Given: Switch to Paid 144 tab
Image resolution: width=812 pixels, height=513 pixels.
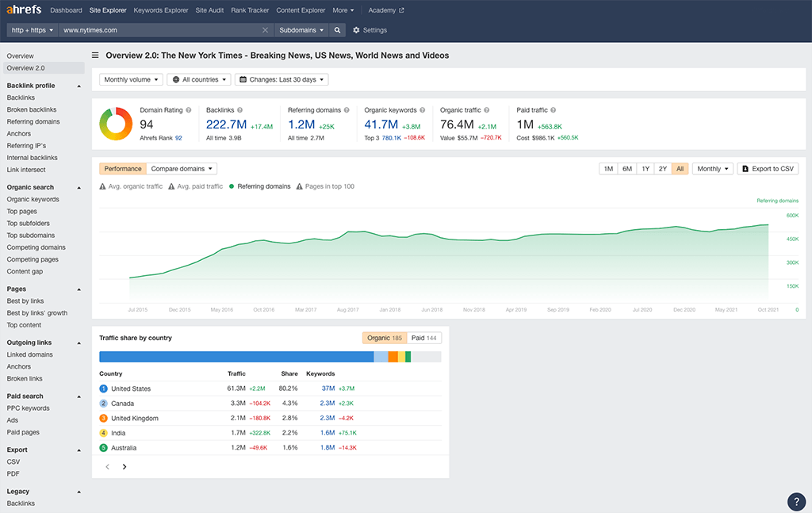Looking at the screenshot, I should [424, 338].
